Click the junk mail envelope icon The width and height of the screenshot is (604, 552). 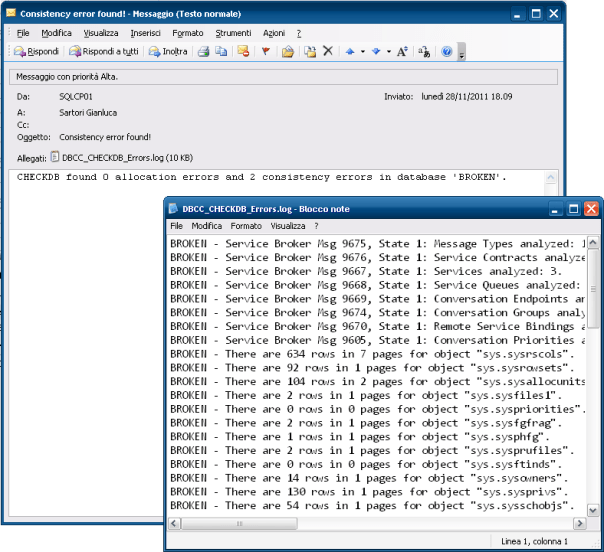point(243,51)
